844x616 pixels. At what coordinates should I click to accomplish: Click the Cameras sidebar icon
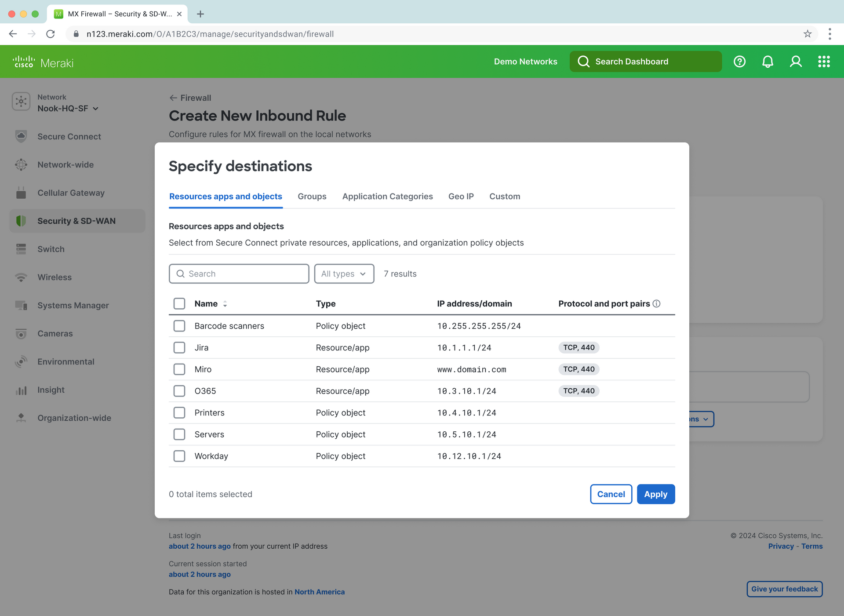(x=21, y=334)
